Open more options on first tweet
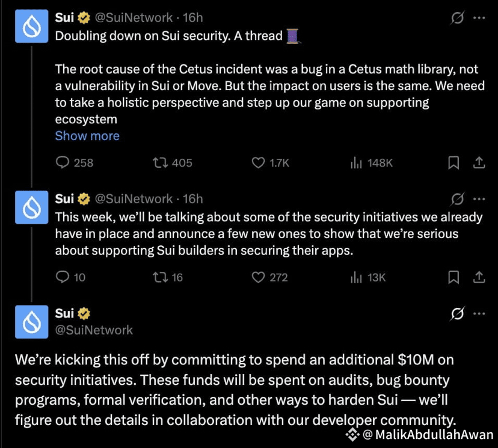 tap(479, 18)
